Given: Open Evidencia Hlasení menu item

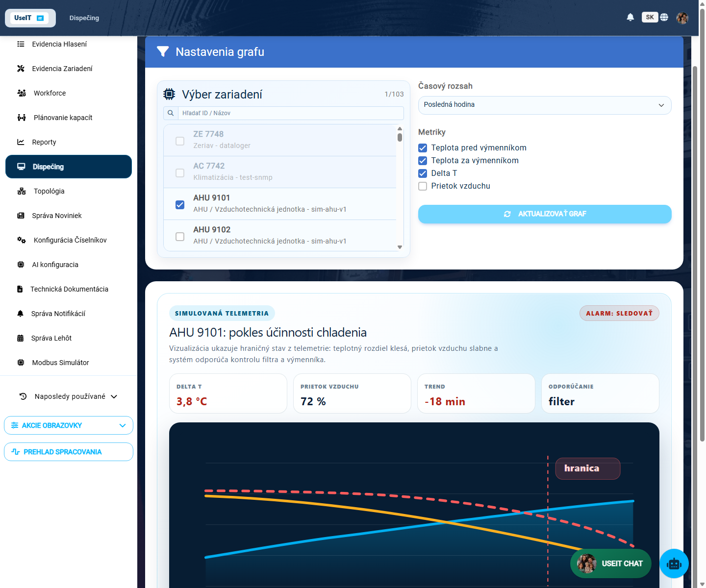Looking at the screenshot, I should point(69,44).
